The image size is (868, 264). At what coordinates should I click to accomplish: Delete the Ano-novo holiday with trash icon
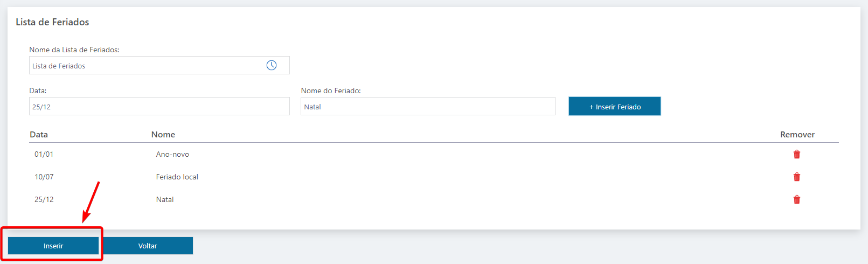click(796, 154)
